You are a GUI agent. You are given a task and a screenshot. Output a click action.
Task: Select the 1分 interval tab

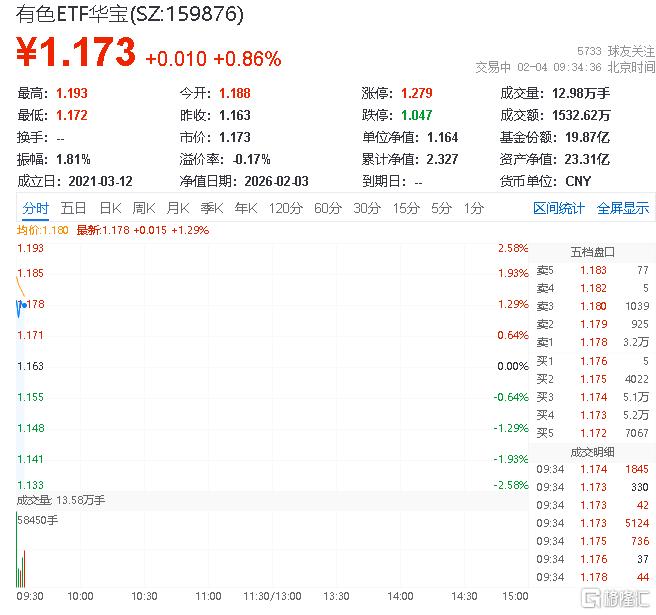pyautogui.click(x=474, y=208)
